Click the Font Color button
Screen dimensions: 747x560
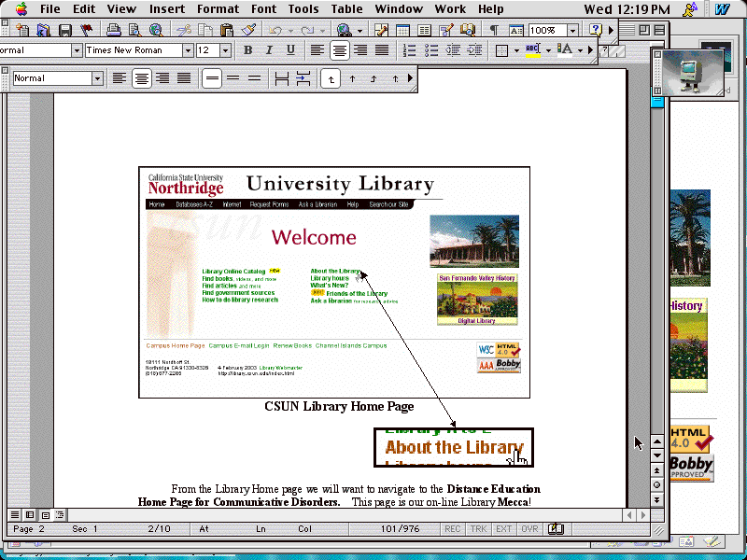pyautogui.click(x=565, y=50)
